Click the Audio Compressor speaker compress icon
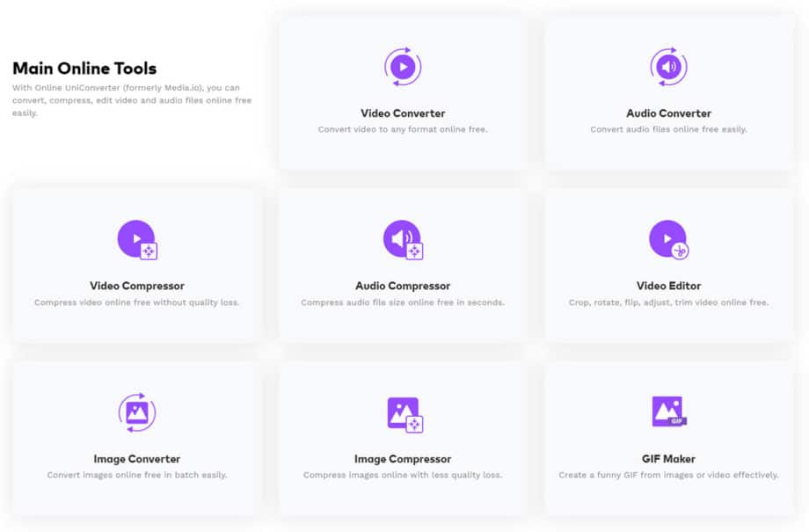The height and width of the screenshot is (532, 809). pos(403,239)
